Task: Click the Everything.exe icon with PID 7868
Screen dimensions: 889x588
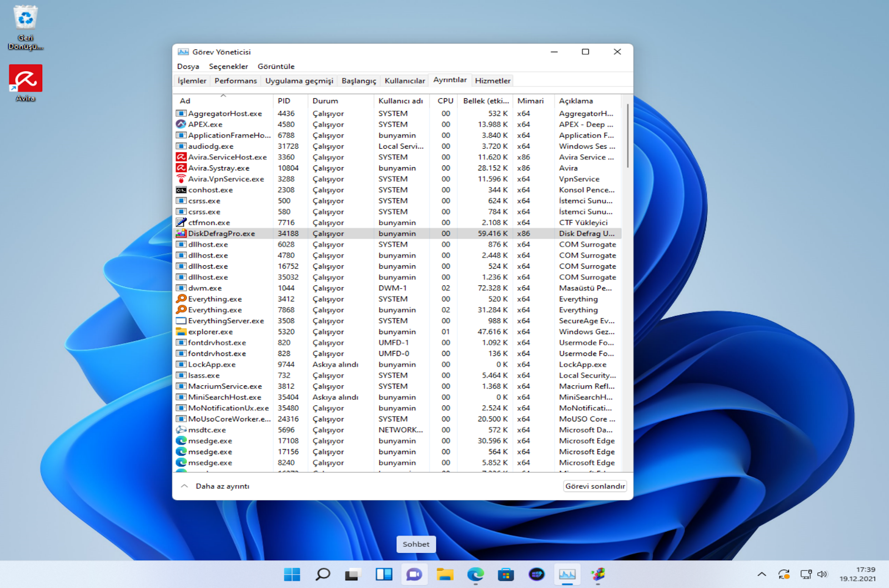Action: 181,310
